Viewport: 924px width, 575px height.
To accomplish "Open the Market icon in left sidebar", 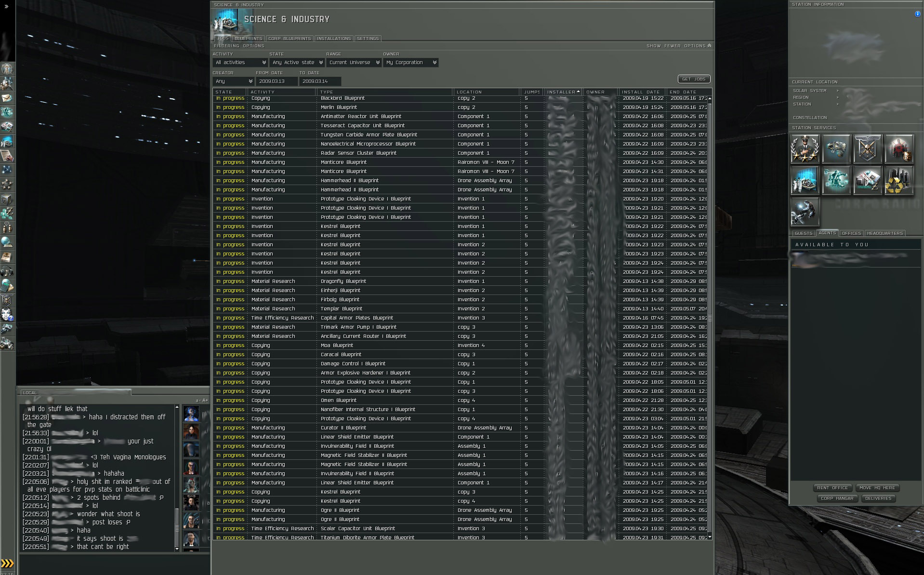I will click(7, 127).
